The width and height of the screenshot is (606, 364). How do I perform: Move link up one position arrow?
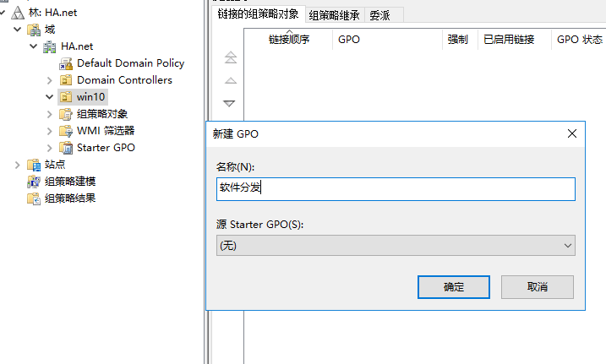click(230, 81)
